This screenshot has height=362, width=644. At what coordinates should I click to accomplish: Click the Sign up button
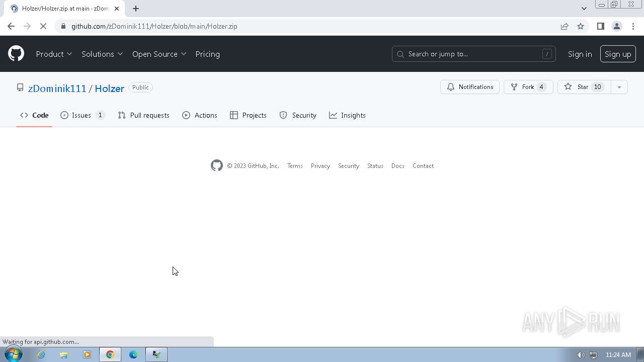(618, 54)
